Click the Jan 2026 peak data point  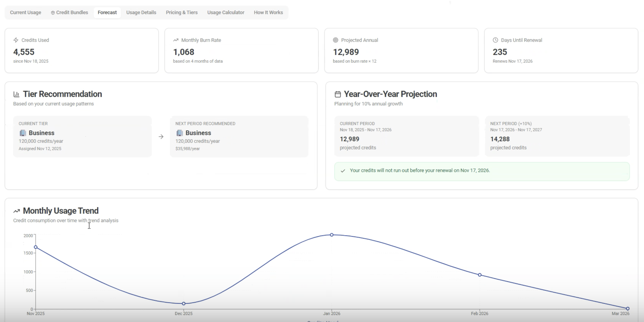pos(332,235)
